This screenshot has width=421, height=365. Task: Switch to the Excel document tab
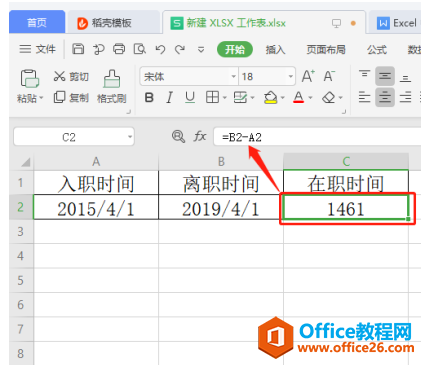pyautogui.click(x=395, y=23)
